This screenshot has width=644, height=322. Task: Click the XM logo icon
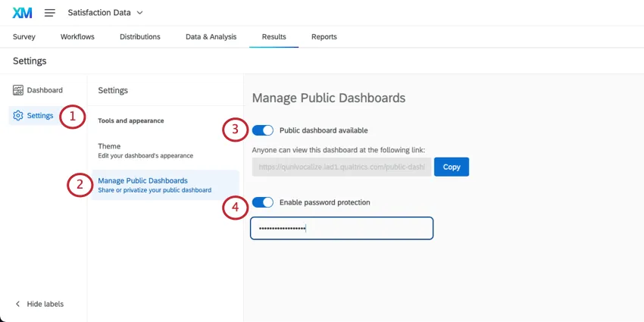point(22,13)
